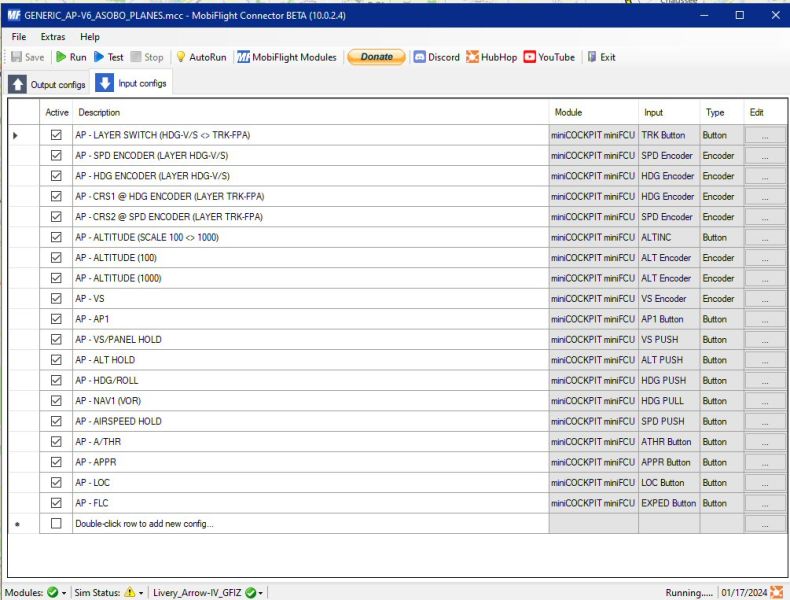
Task: Open the Help menu
Action: [x=90, y=37]
